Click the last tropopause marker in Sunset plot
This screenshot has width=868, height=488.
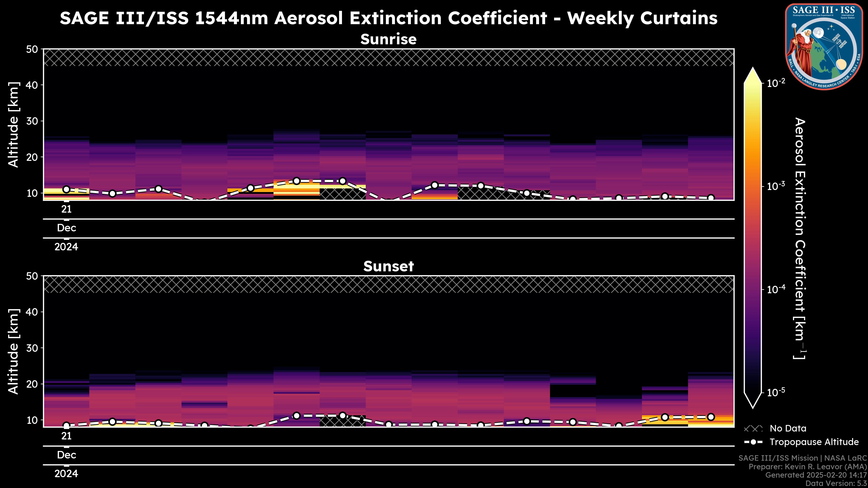coord(711,417)
